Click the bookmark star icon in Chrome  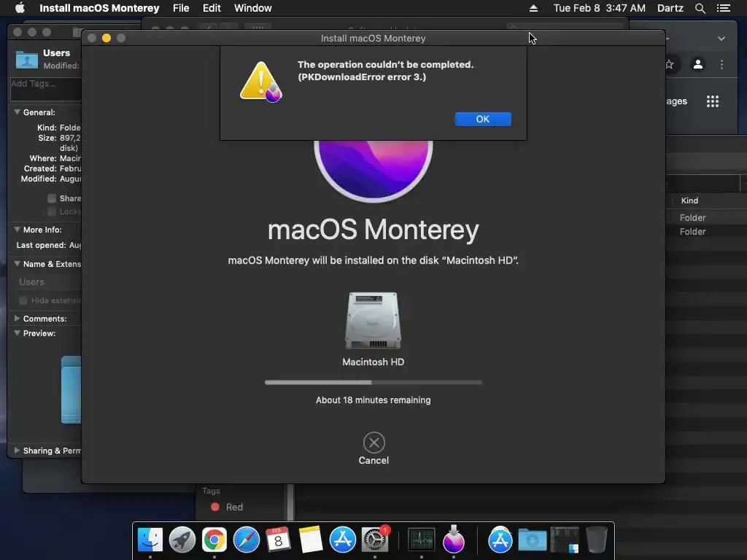[x=670, y=64]
